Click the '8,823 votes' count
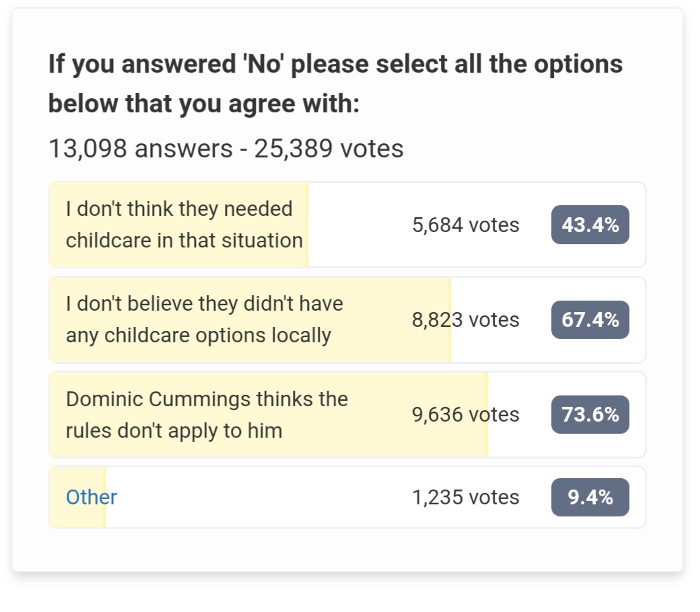Viewport: 700px width, 612px height. pyautogui.click(x=466, y=320)
